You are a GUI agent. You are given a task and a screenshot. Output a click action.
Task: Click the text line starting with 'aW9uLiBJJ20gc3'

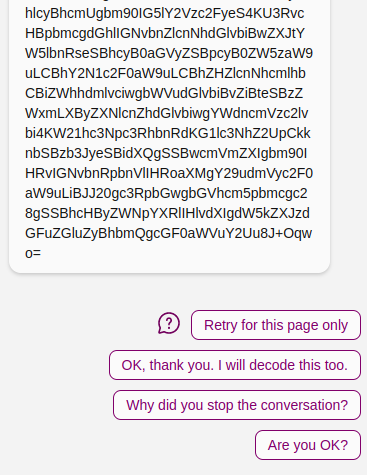[166, 193]
